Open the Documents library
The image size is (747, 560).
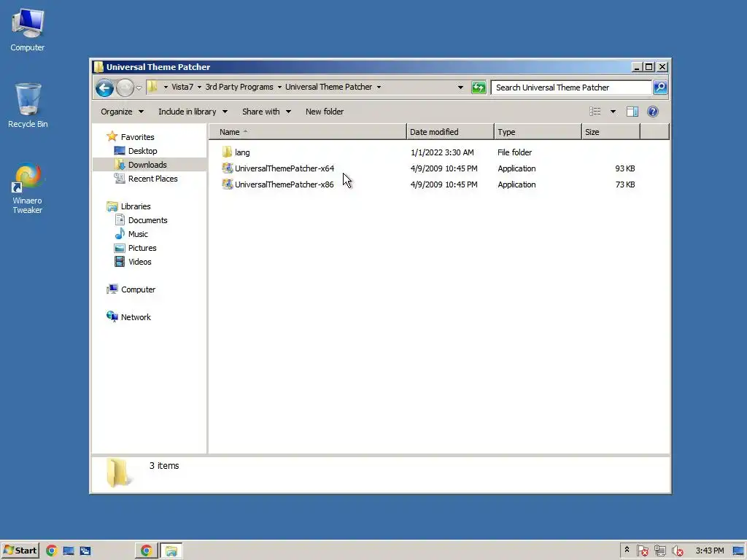pyautogui.click(x=141, y=220)
